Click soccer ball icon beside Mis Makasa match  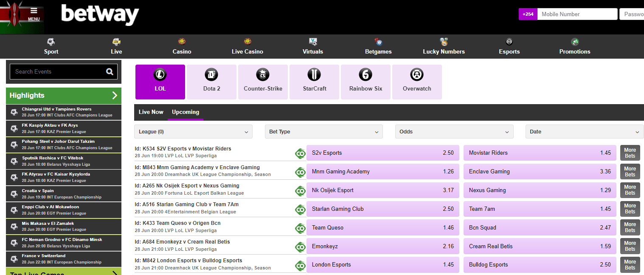[x=14, y=227]
